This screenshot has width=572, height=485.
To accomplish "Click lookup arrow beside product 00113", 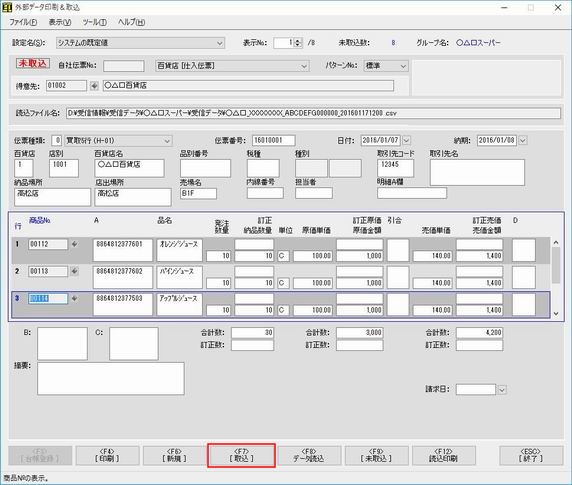I will tap(74, 271).
